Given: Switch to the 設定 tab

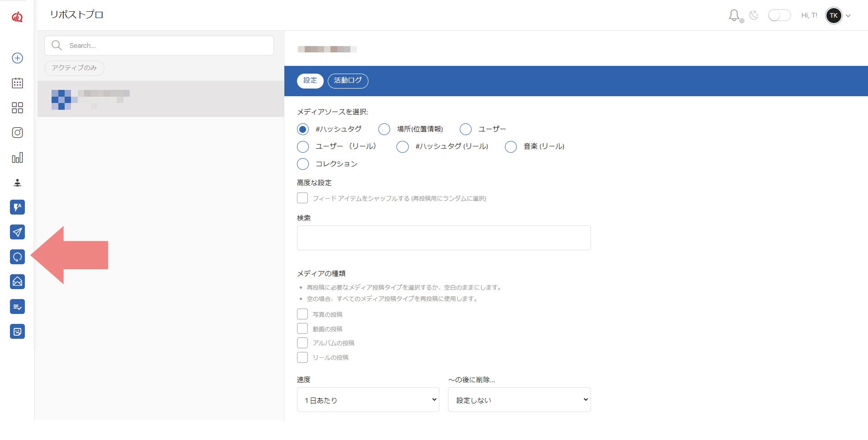Looking at the screenshot, I should click(x=310, y=80).
